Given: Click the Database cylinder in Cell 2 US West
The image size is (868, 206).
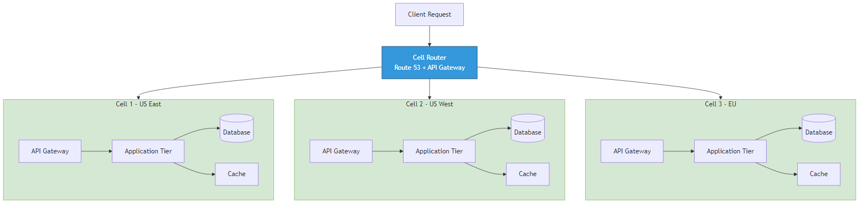Looking at the screenshot, I should click(528, 128).
